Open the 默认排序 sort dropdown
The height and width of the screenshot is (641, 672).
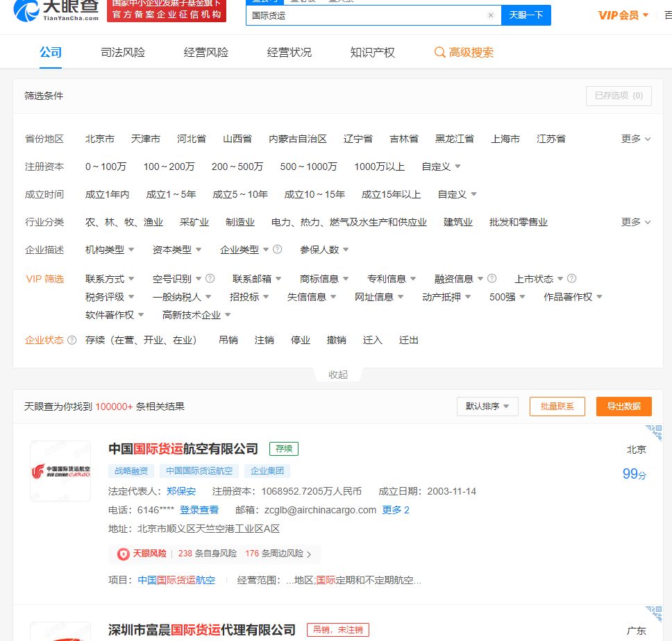click(487, 407)
